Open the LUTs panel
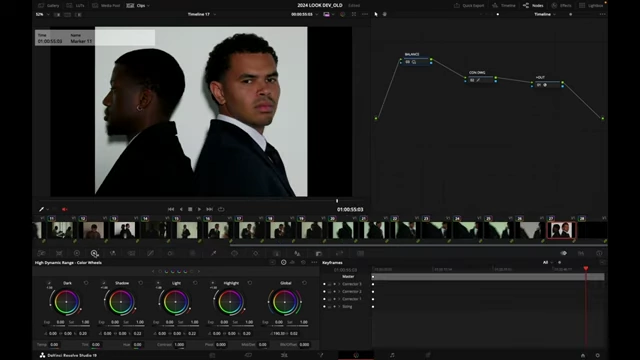This screenshot has width=640, height=360. (76, 5)
